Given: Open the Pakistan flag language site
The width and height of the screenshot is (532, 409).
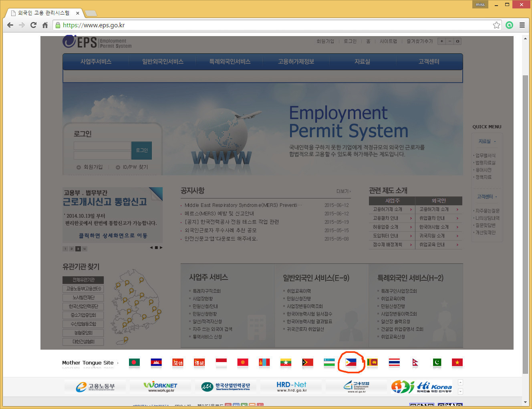Looking at the screenshot, I should click(437, 362).
